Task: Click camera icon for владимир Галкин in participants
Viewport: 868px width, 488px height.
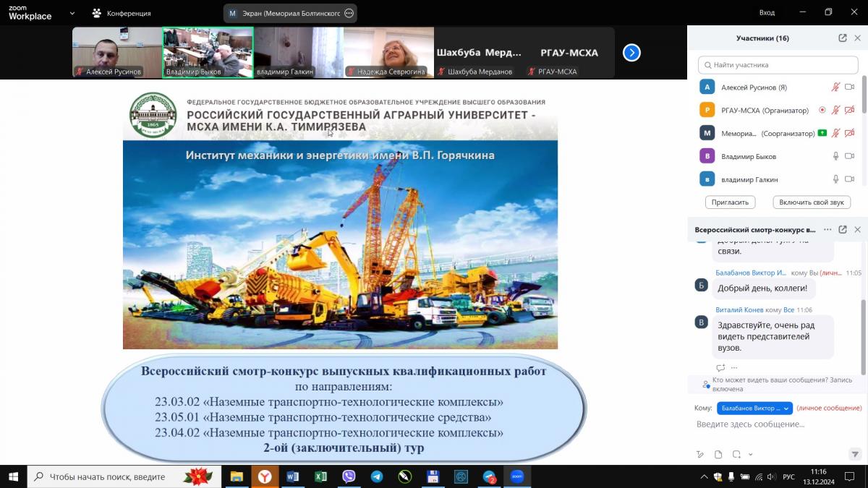Action: (850, 179)
